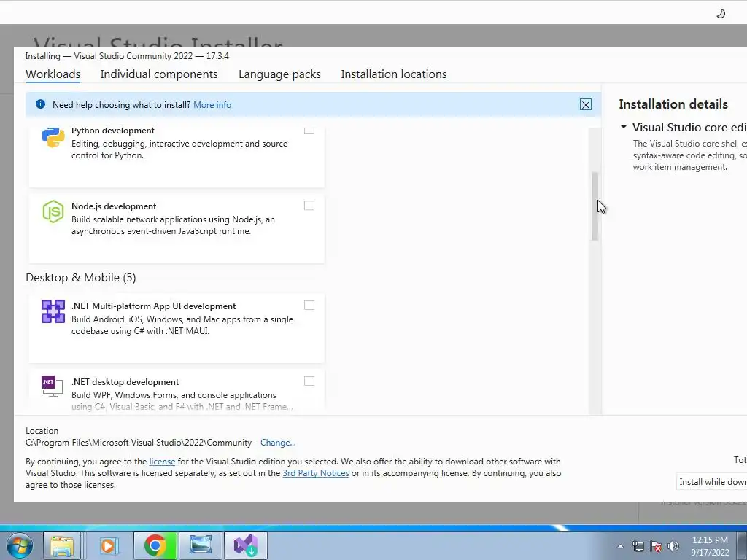Open Action Center flag icon
Viewport: 747px width, 560px height.
656,546
